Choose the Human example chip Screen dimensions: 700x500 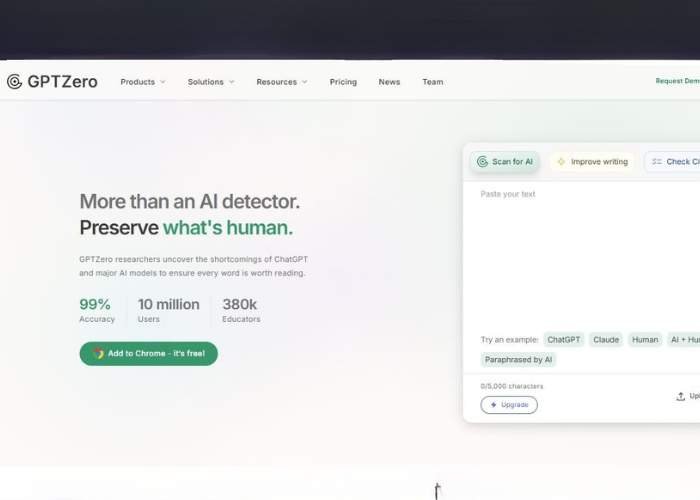click(645, 340)
